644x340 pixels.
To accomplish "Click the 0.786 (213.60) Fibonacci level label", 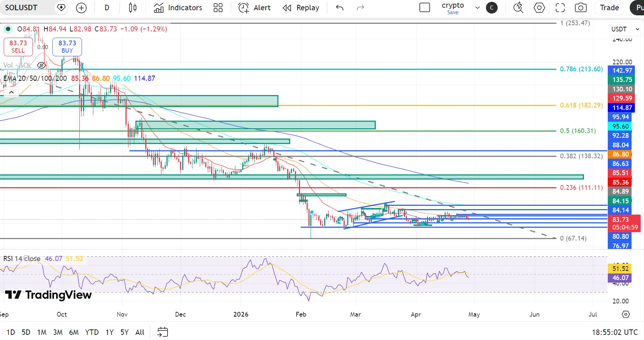I will click(x=581, y=69).
